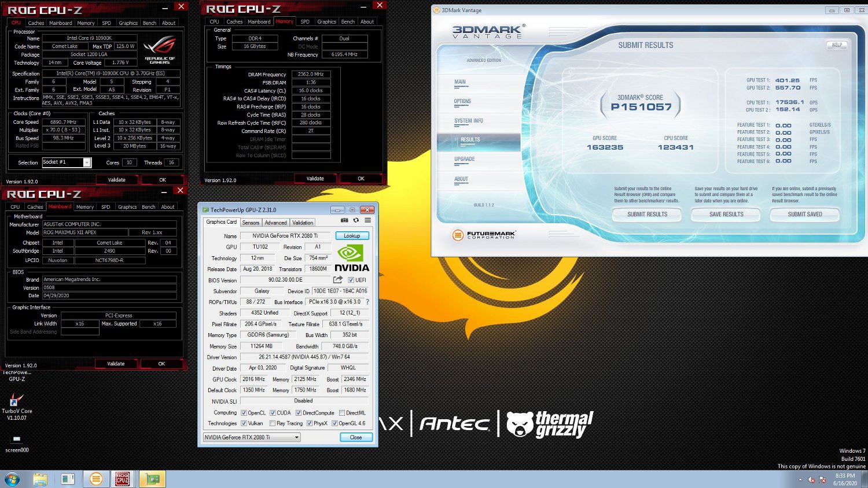Click the 3DMark Vantage taskbar icon

[96, 479]
